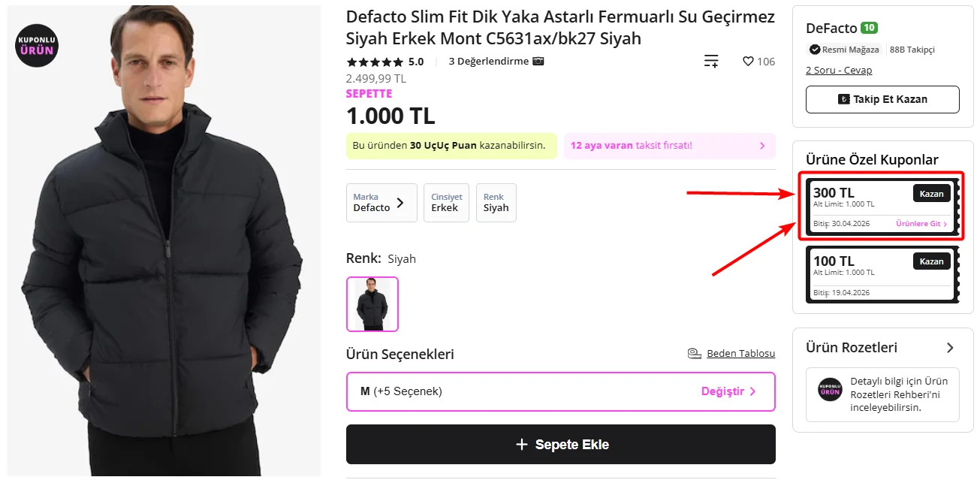Click the heart favorite icon
The width and height of the screenshot is (980, 483).
pyautogui.click(x=748, y=62)
